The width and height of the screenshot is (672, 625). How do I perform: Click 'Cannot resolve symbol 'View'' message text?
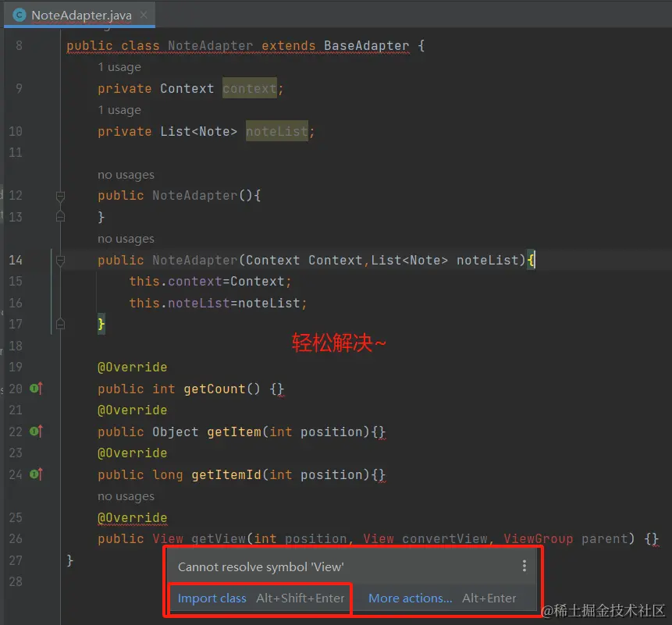pyautogui.click(x=261, y=566)
